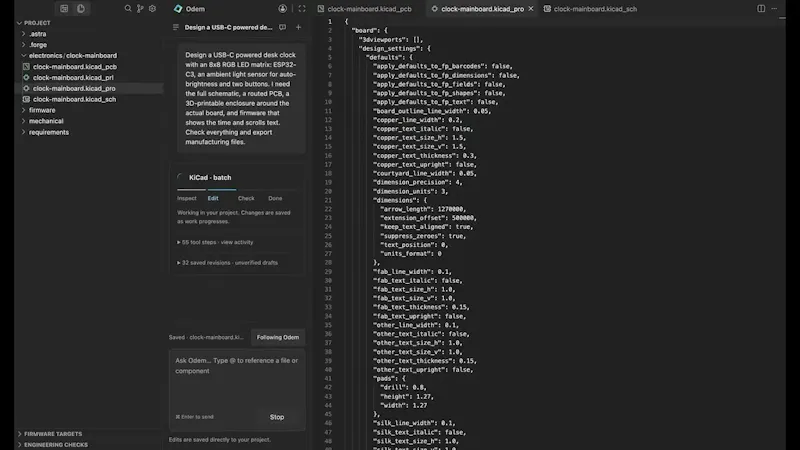800x450 pixels.
Task: Click the "pads": { line in editor
Action: pos(389,379)
